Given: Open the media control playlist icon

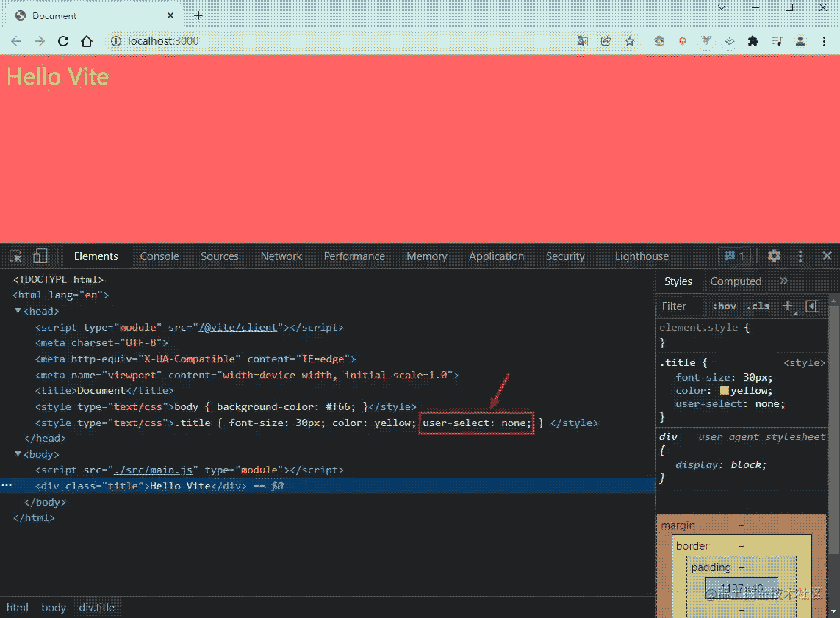Looking at the screenshot, I should click(776, 41).
